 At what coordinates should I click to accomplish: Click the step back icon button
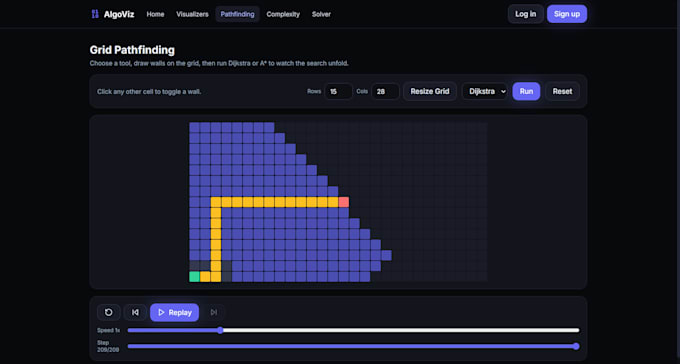coord(135,312)
